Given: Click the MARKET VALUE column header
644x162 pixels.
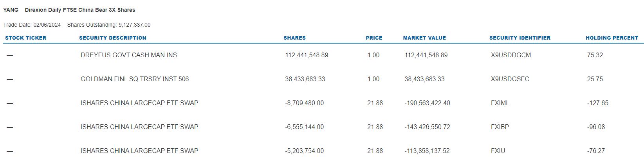Looking at the screenshot, I should click(x=424, y=38).
